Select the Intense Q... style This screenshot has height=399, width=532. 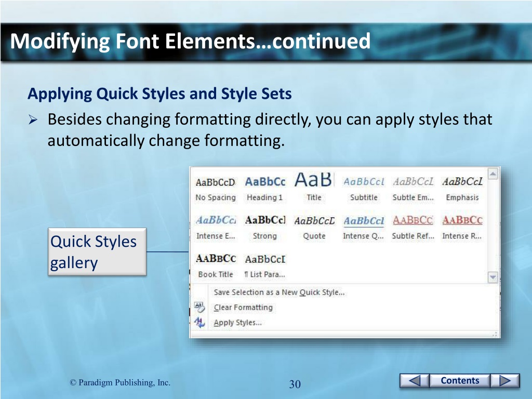pos(363,228)
